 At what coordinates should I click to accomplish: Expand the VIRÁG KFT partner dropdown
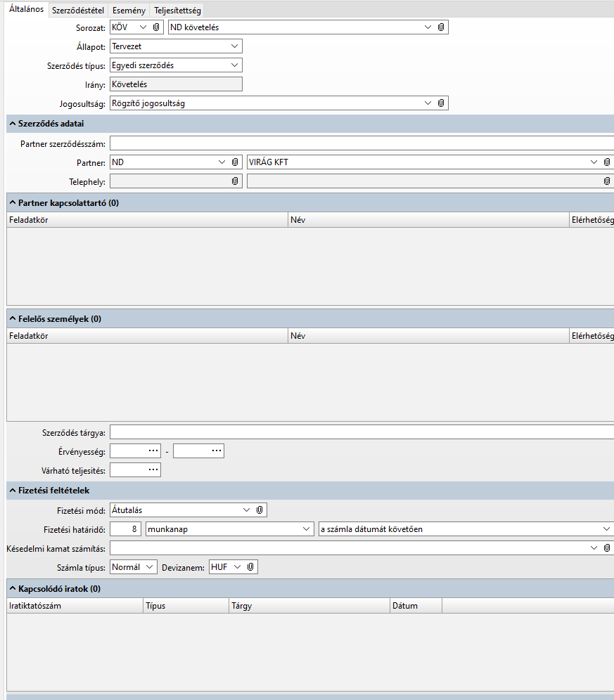point(594,162)
